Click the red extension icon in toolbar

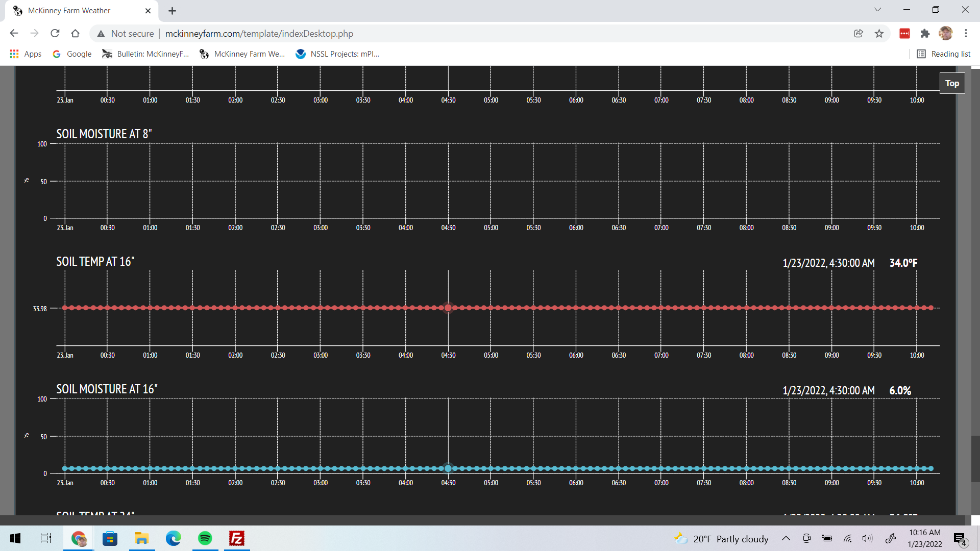click(904, 34)
